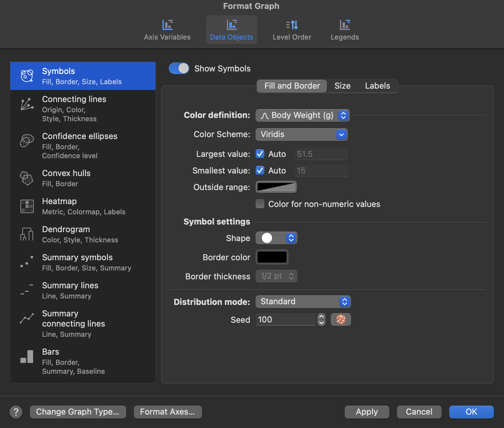Open the Color definition Body Weight dropdown
504x428 pixels.
tap(302, 115)
